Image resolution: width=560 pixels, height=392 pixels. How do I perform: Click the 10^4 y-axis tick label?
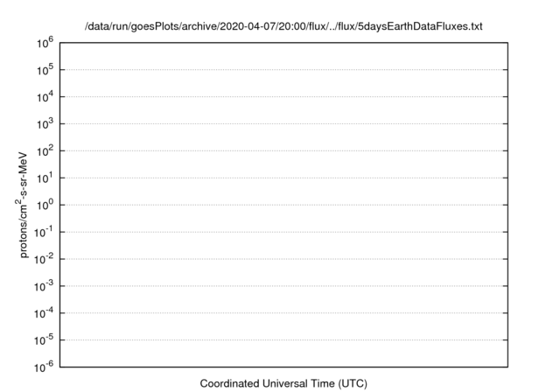coord(45,96)
